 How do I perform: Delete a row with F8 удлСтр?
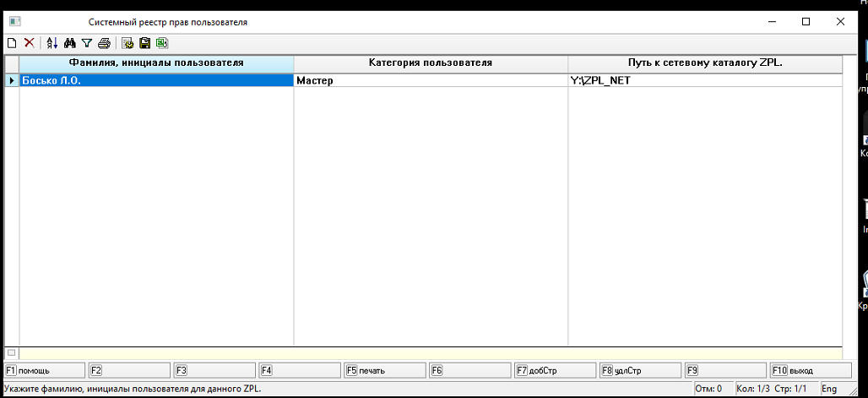click(x=640, y=370)
